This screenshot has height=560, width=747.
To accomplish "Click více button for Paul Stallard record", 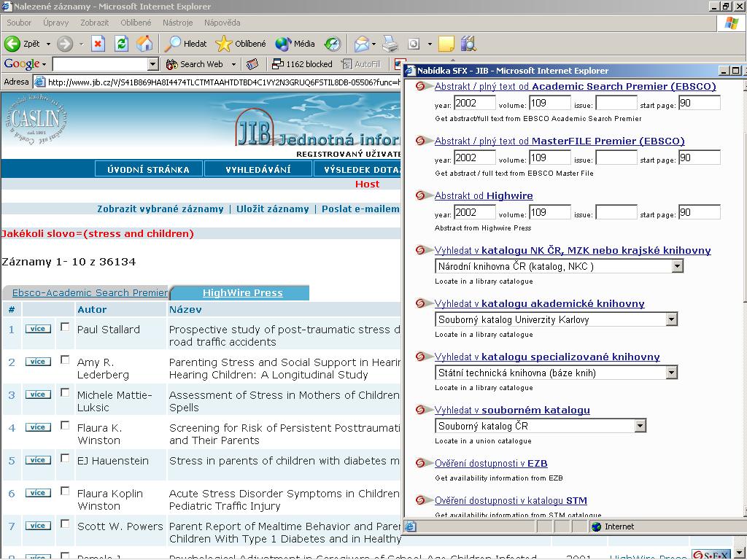I will (x=38, y=329).
